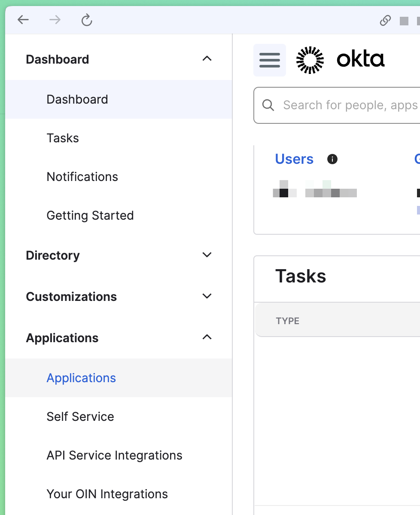Toggle the hamburger menu button
The height and width of the screenshot is (515, 420).
point(270,60)
